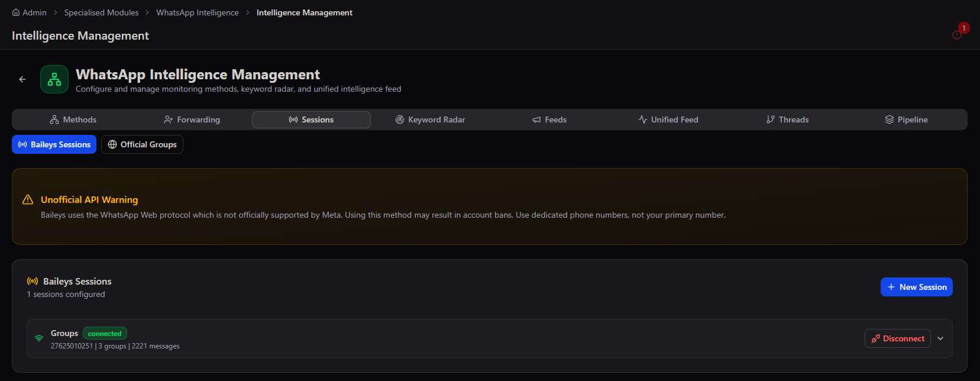Image resolution: width=980 pixels, height=381 pixels.
Task: Open the Methods tab
Action: tap(73, 120)
